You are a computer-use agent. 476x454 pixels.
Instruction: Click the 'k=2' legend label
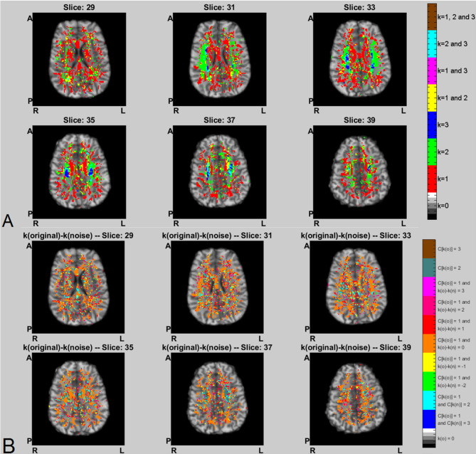click(x=443, y=152)
